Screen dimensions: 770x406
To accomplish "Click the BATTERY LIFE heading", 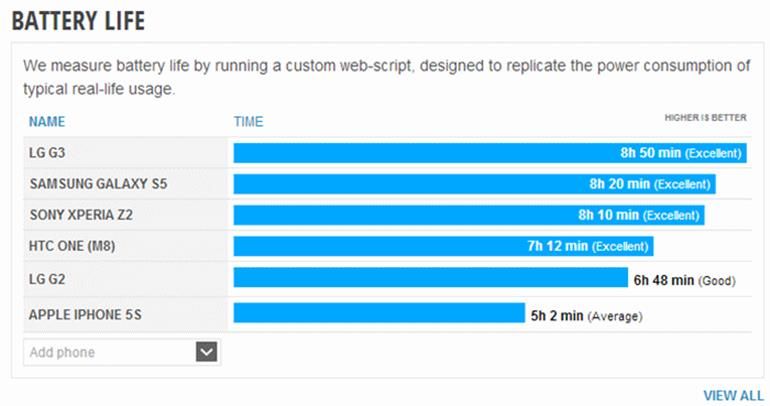I will coord(78,19).
